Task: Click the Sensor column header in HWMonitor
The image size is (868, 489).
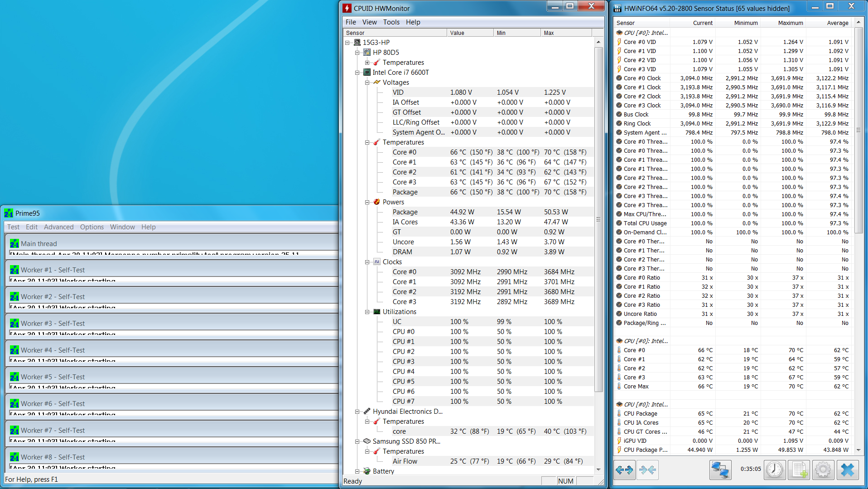Action: (x=395, y=33)
